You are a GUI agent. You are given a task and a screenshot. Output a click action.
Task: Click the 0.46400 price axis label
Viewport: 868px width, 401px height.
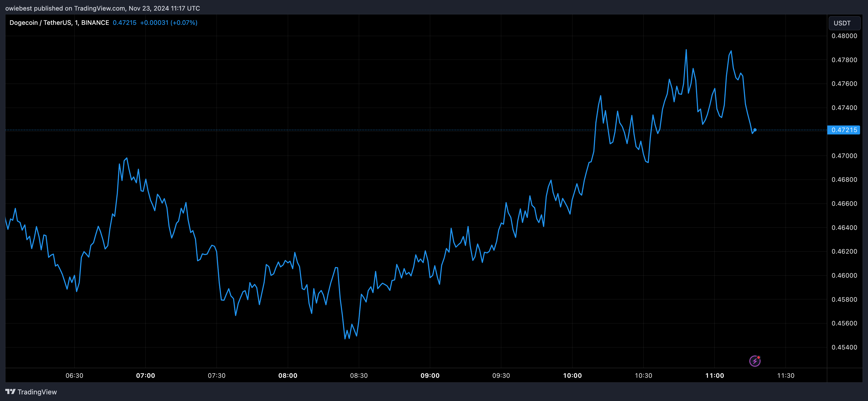tap(844, 227)
